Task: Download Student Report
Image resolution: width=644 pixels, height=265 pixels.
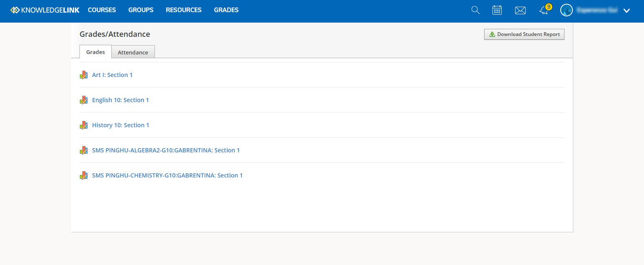Action: (524, 34)
